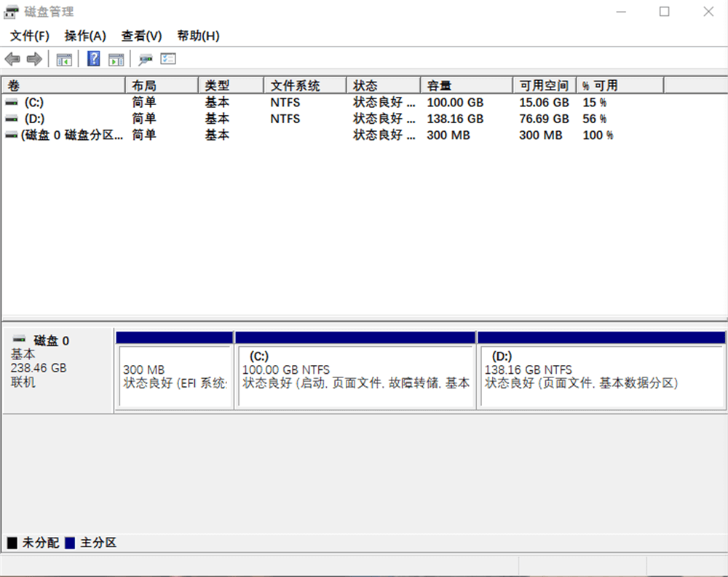Viewport: 728px width, 577px height.
Task: Select the (C:) 100.00 GB partition block
Action: (x=355, y=376)
